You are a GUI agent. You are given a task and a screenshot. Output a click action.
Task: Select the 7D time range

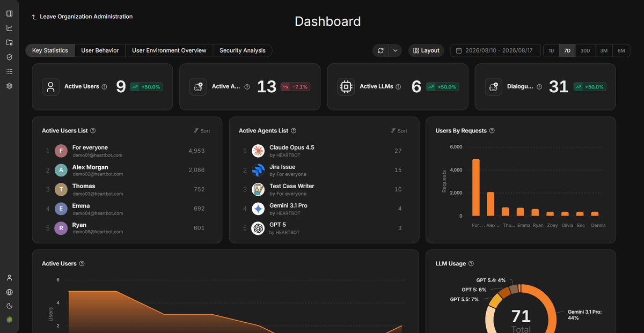coord(567,50)
